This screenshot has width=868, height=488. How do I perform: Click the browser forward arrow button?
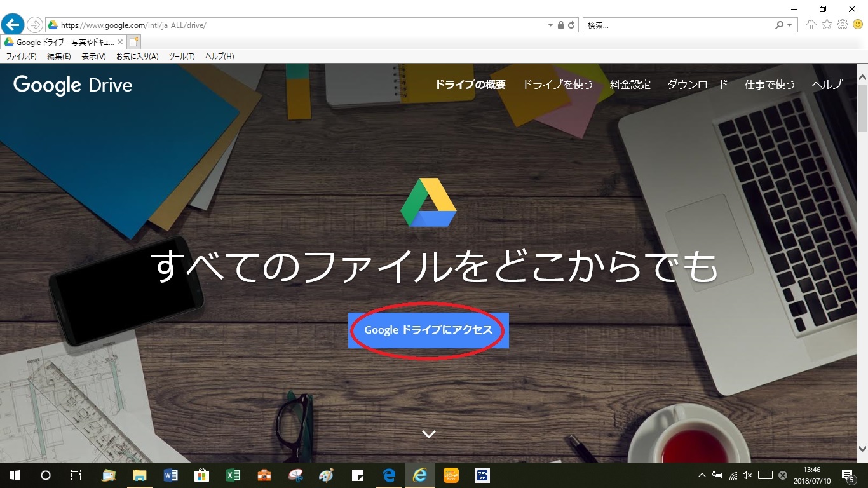click(x=34, y=25)
